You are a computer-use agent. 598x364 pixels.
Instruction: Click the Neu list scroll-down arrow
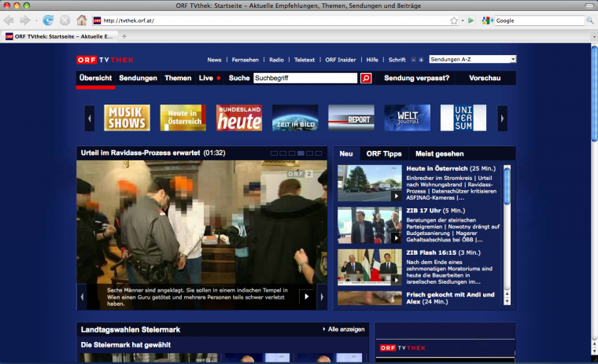[507, 301]
